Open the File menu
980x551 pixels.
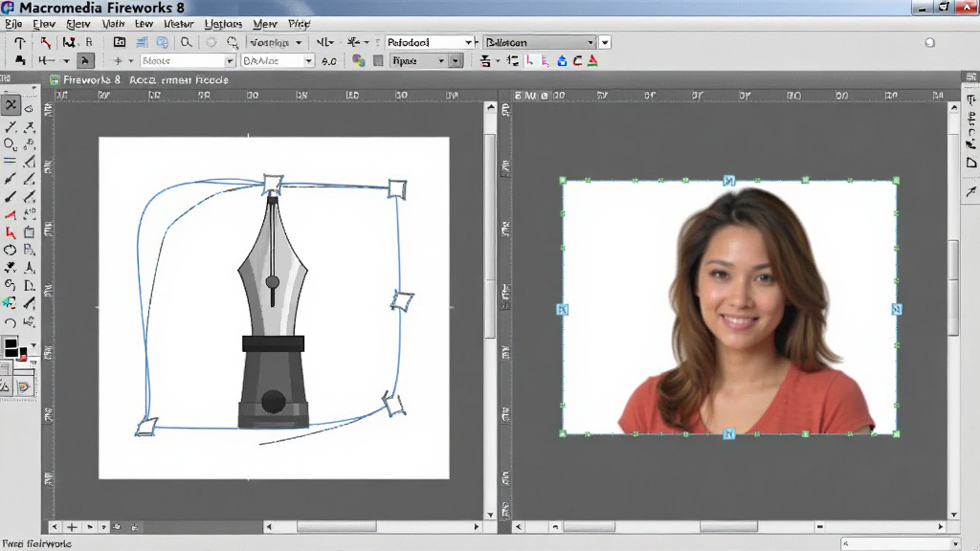(x=13, y=24)
